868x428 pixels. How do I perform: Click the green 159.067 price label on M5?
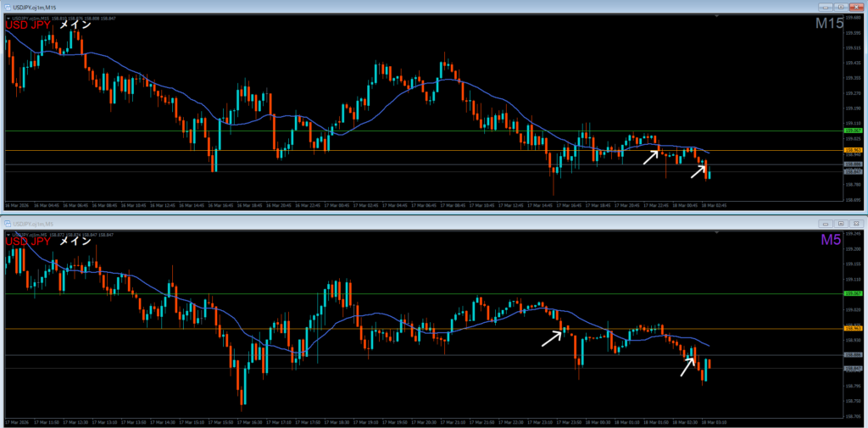(x=851, y=293)
